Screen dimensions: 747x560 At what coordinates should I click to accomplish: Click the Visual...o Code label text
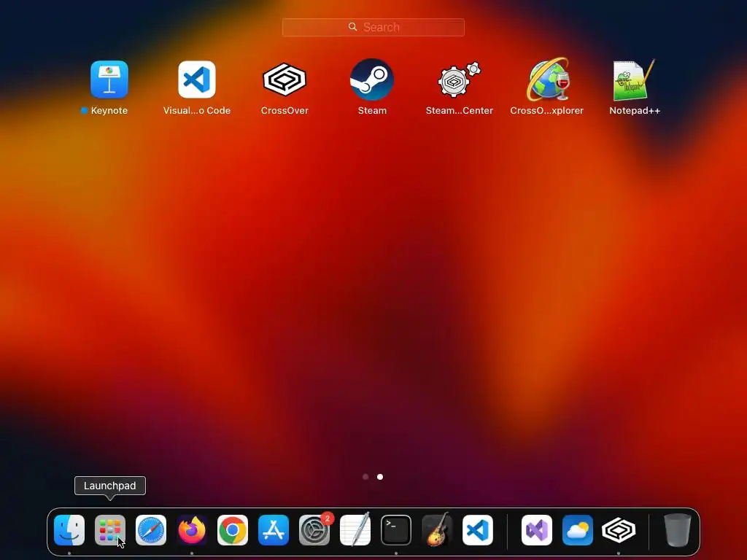pos(197,111)
